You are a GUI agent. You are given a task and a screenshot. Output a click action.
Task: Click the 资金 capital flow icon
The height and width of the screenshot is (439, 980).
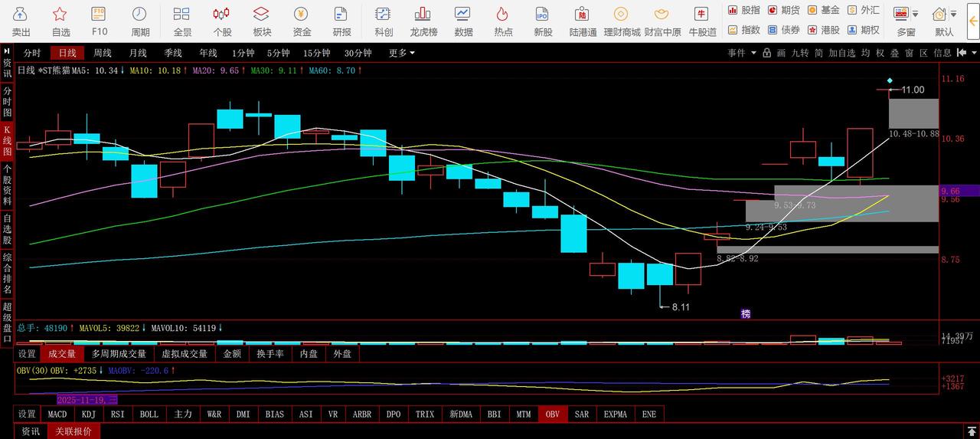[302, 21]
